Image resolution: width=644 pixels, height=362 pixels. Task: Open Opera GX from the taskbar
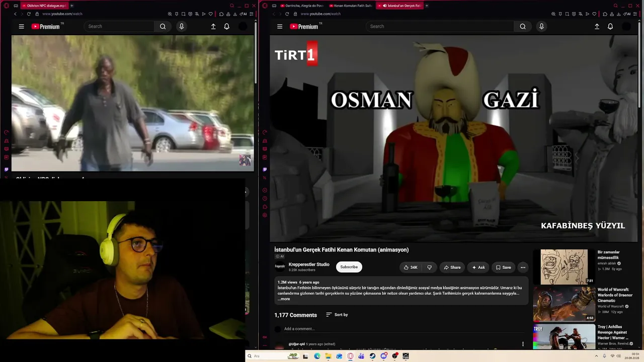(350, 356)
